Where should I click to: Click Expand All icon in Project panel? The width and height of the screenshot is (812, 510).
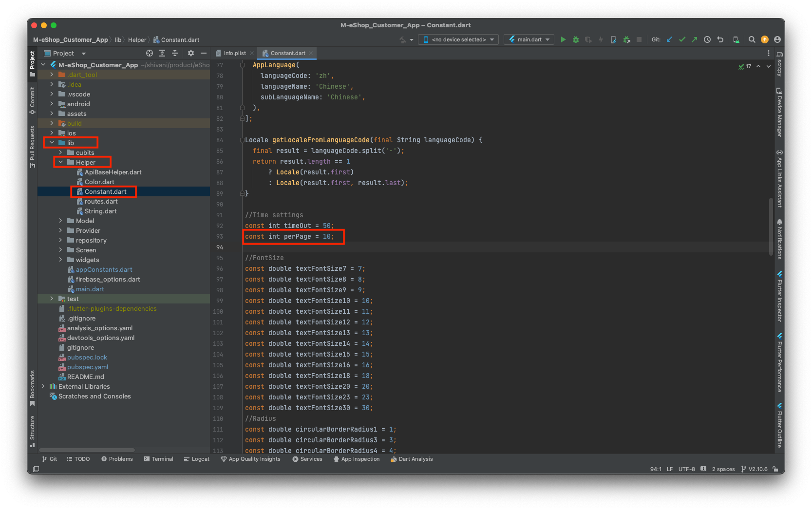[162, 53]
